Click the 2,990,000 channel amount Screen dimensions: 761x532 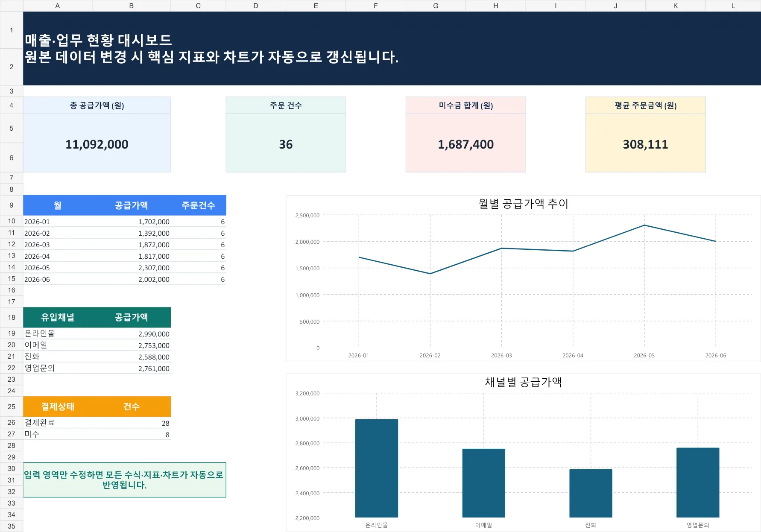[x=132, y=333]
